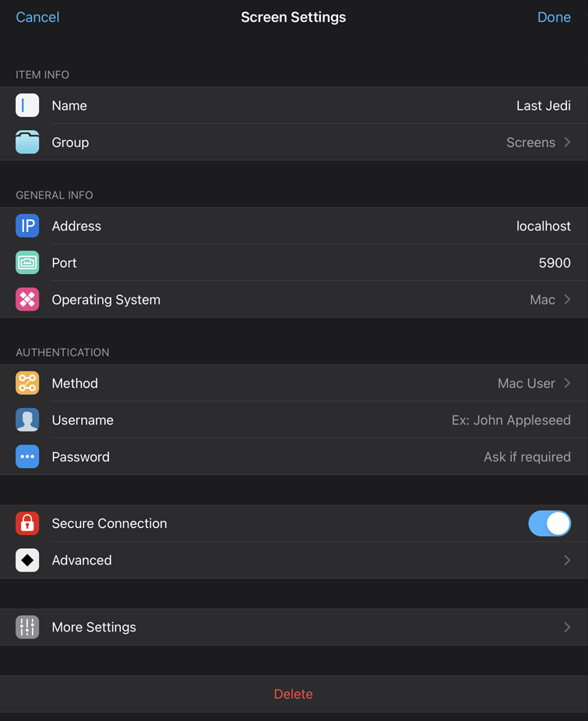Click the Screen Settings title

click(294, 17)
